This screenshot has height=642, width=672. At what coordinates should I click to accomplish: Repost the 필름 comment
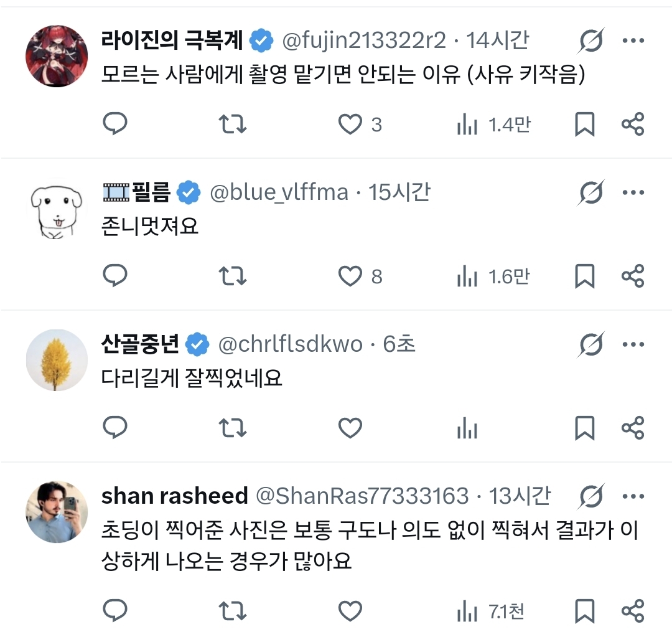coord(234,276)
